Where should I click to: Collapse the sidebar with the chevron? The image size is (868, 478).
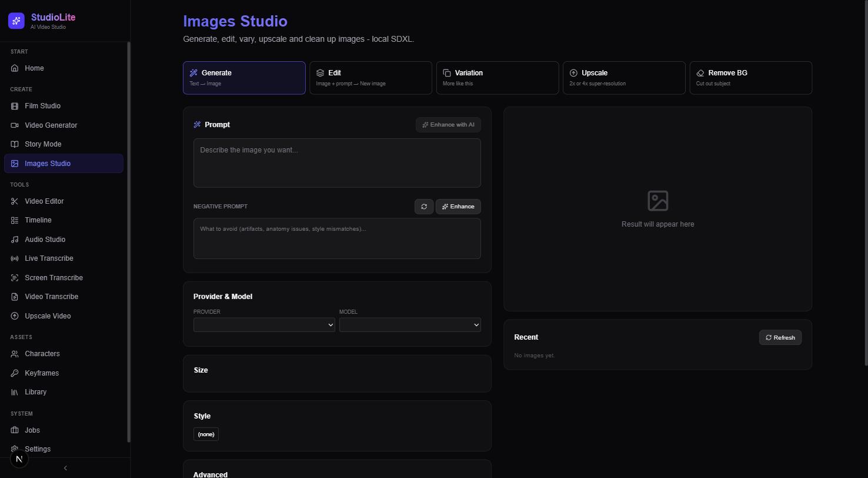click(65, 468)
